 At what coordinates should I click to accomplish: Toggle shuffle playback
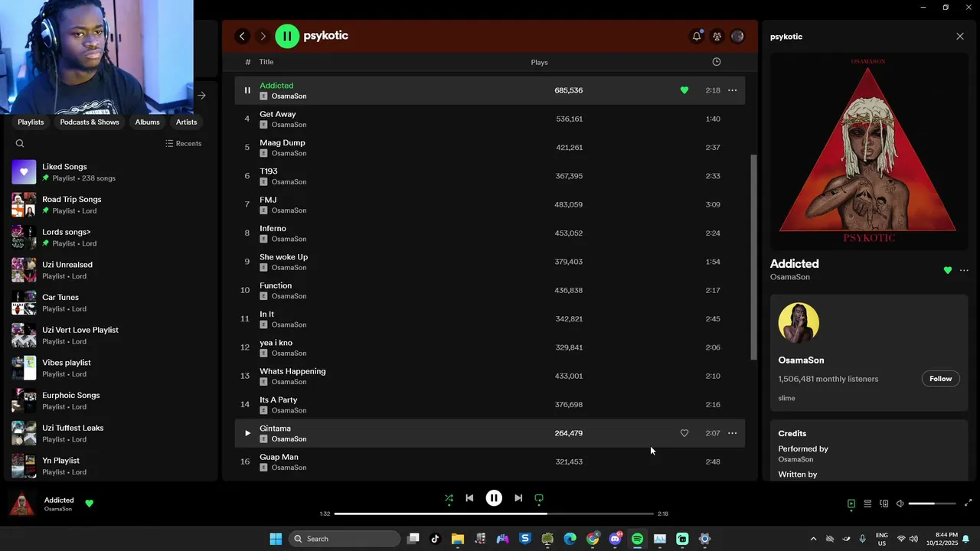449,498
